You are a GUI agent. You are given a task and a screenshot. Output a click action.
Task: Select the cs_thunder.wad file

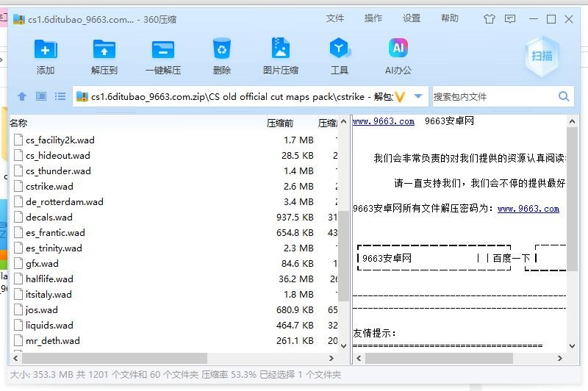[58, 171]
